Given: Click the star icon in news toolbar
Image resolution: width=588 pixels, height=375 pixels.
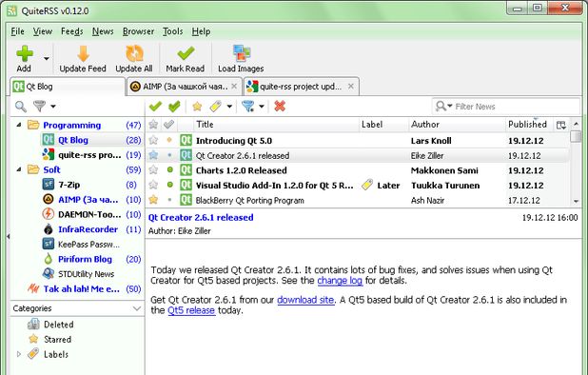Looking at the screenshot, I should pyautogui.click(x=197, y=107).
